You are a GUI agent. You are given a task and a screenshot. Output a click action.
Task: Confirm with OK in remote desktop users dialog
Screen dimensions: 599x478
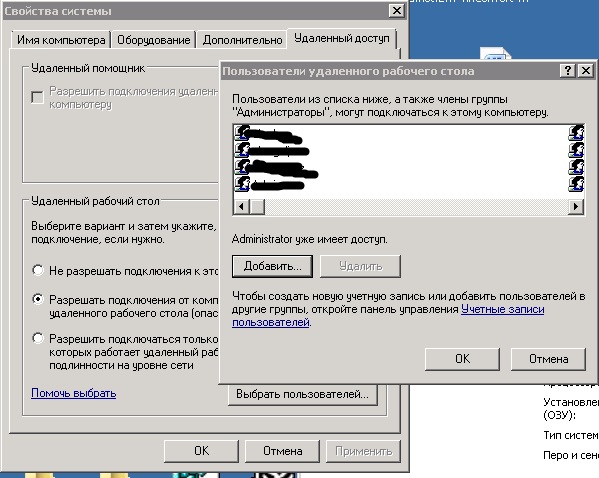coord(462,359)
